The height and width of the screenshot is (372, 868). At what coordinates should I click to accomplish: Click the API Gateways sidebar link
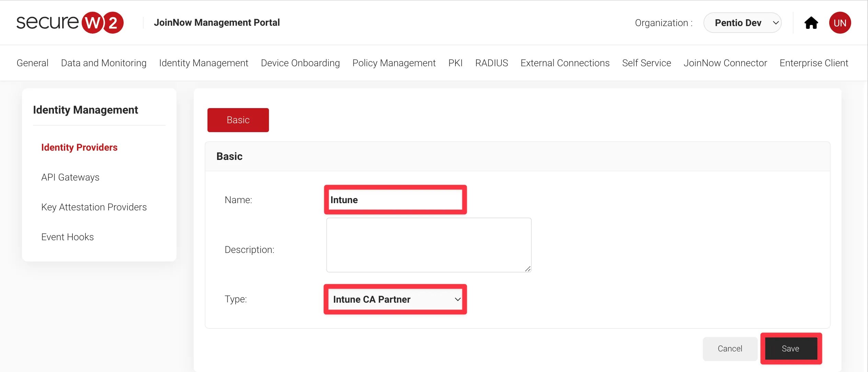tap(70, 177)
